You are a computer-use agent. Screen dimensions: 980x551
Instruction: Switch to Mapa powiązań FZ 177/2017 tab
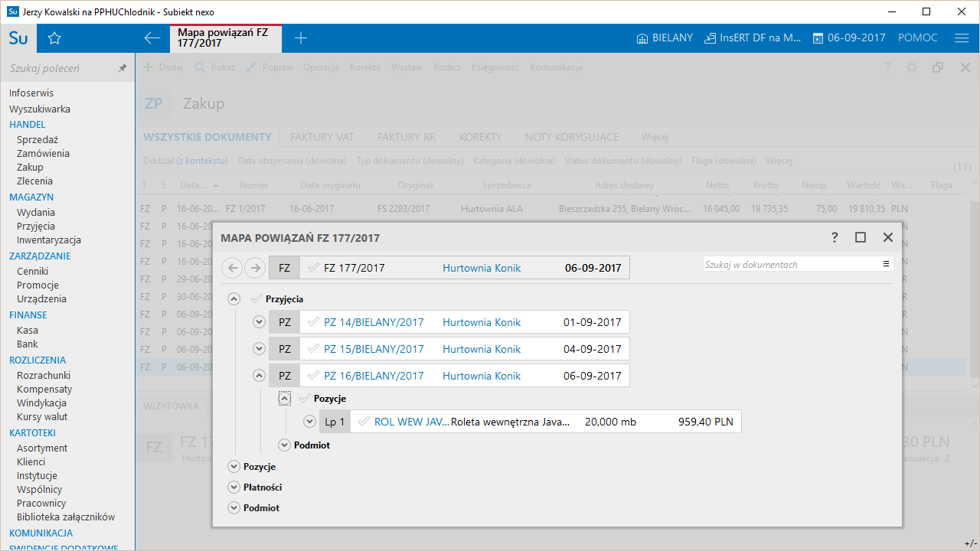[x=225, y=38]
